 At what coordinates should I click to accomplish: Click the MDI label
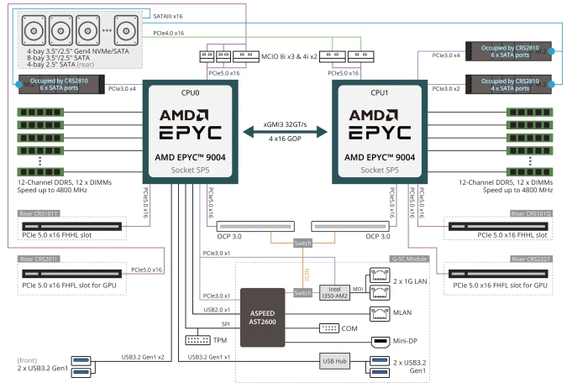(358, 289)
